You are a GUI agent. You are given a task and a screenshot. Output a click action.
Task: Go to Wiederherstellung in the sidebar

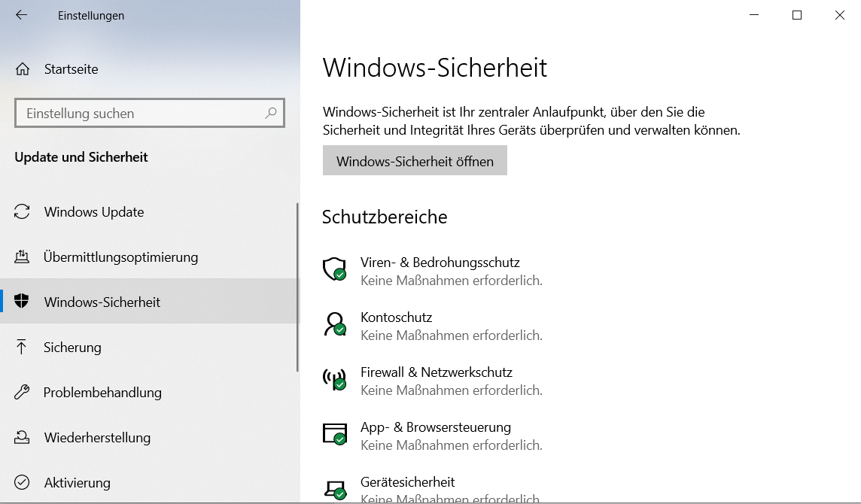(97, 438)
